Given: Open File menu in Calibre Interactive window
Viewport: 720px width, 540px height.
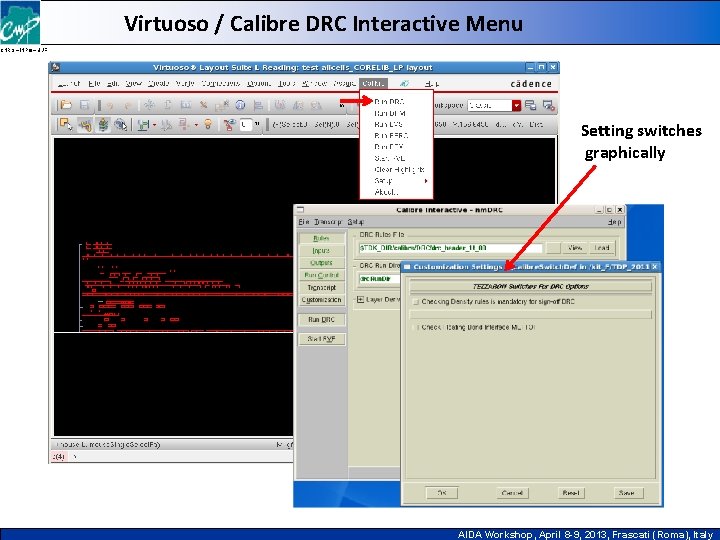Looking at the screenshot, I should pyautogui.click(x=304, y=222).
